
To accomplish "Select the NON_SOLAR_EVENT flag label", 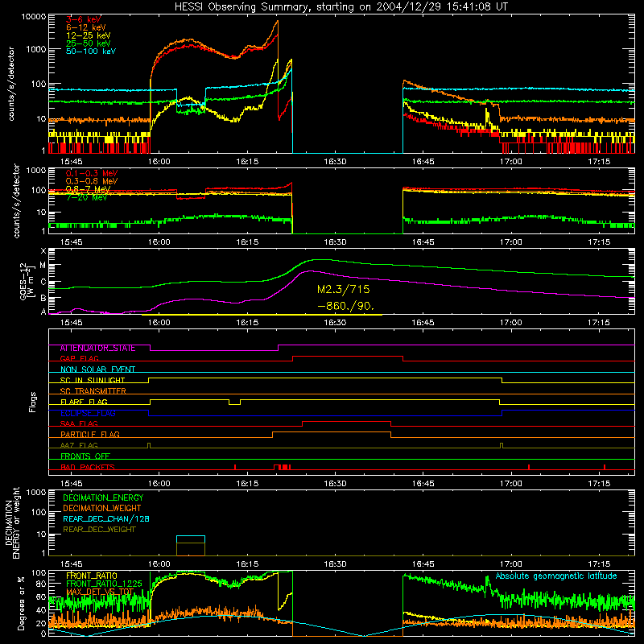I will click(x=97, y=369).
